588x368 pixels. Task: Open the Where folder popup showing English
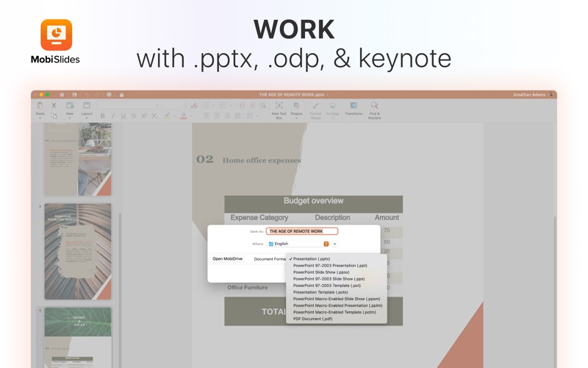[x=298, y=244]
